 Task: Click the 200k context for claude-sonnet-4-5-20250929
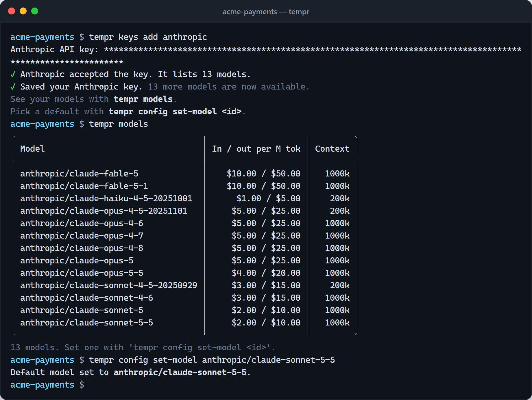pyautogui.click(x=340, y=285)
